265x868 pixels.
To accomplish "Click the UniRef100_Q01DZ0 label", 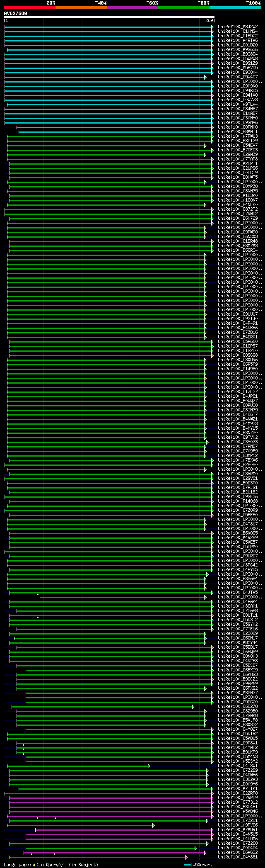I will click(238, 45).
